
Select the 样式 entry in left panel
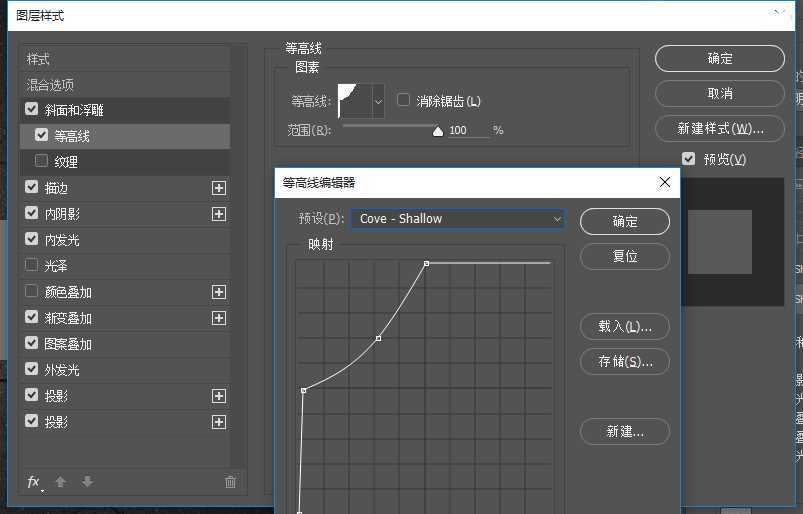[38, 59]
